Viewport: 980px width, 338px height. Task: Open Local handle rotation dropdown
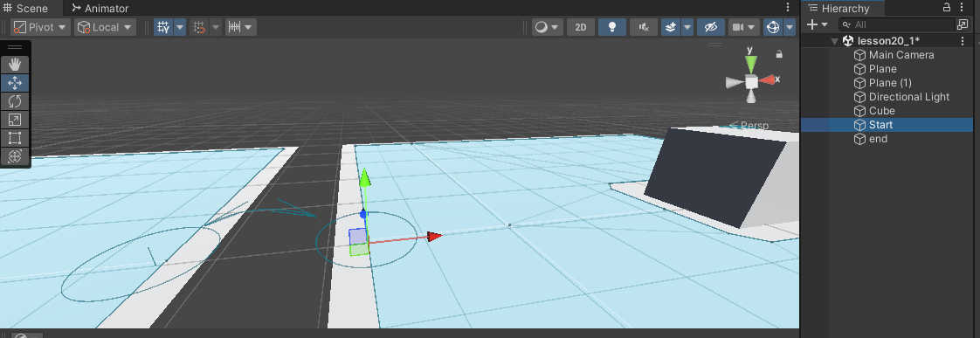point(105,27)
